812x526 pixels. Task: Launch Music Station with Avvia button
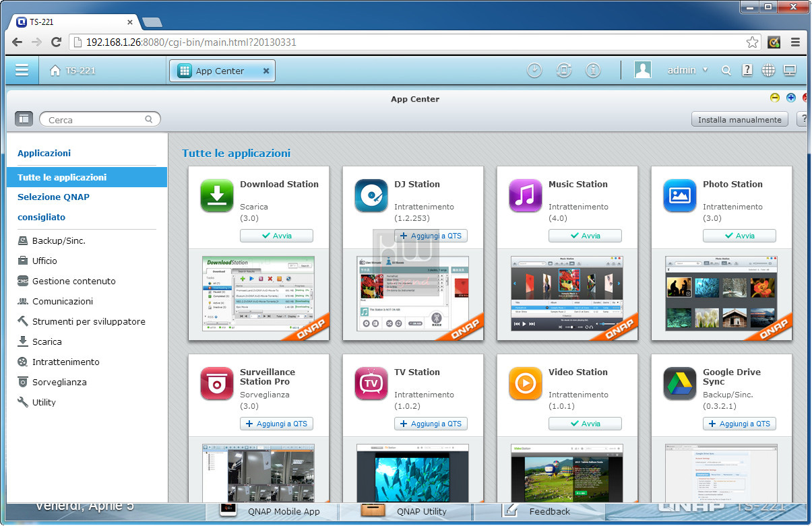585,236
